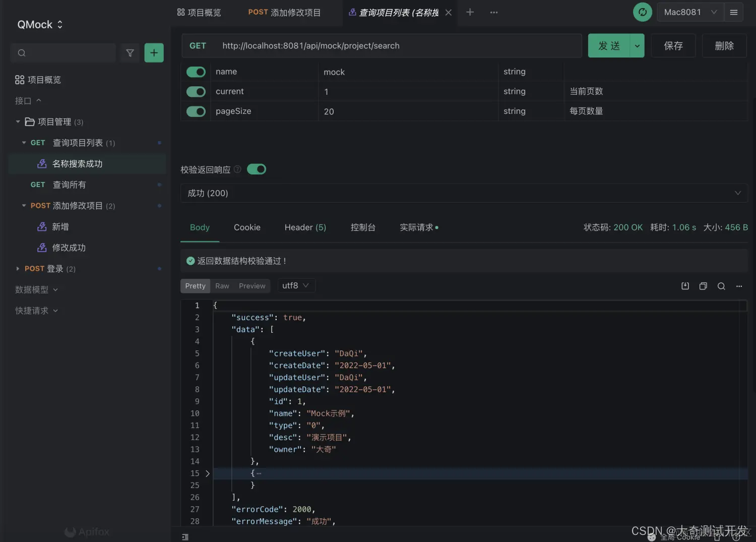Click the pageSize value 20
Viewport: 756px width, 542px height.
coord(329,111)
